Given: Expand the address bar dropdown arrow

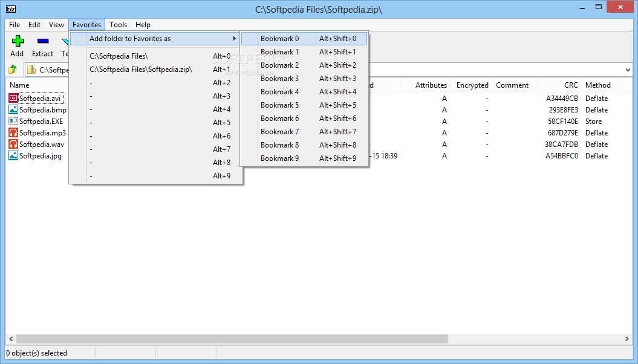Looking at the screenshot, I should 628,70.
